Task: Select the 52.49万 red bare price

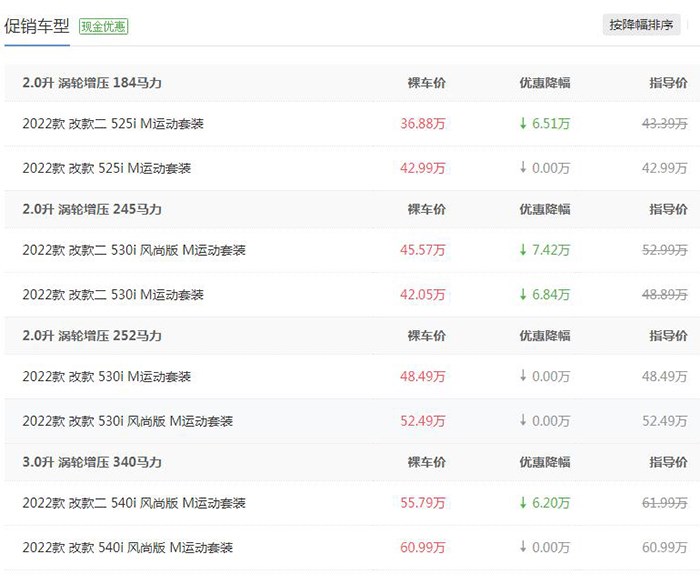Action: coord(423,421)
